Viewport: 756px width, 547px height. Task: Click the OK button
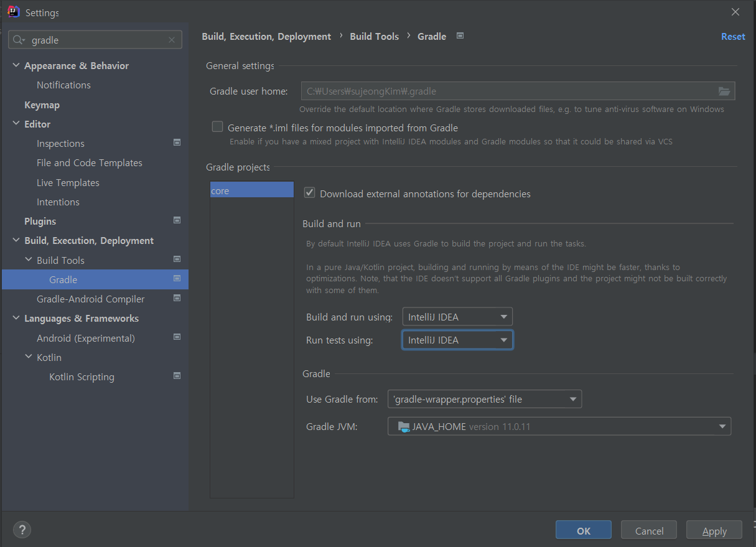click(583, 530)
